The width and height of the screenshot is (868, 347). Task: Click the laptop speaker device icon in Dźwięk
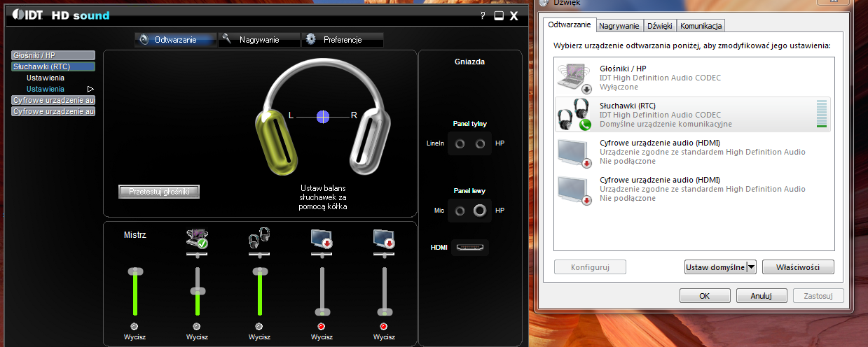pyautogui.click(x=575, y=78)
